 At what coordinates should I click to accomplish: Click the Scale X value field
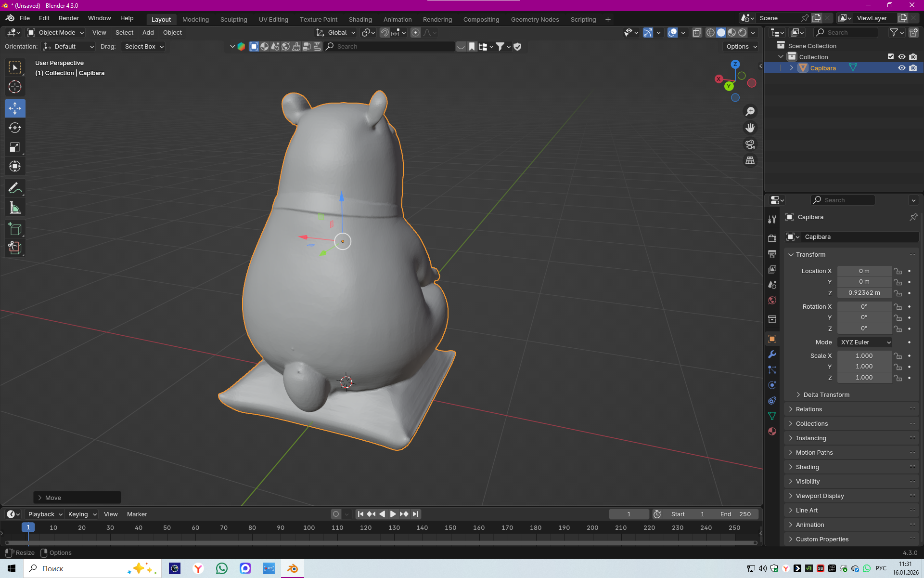(864, 355)
